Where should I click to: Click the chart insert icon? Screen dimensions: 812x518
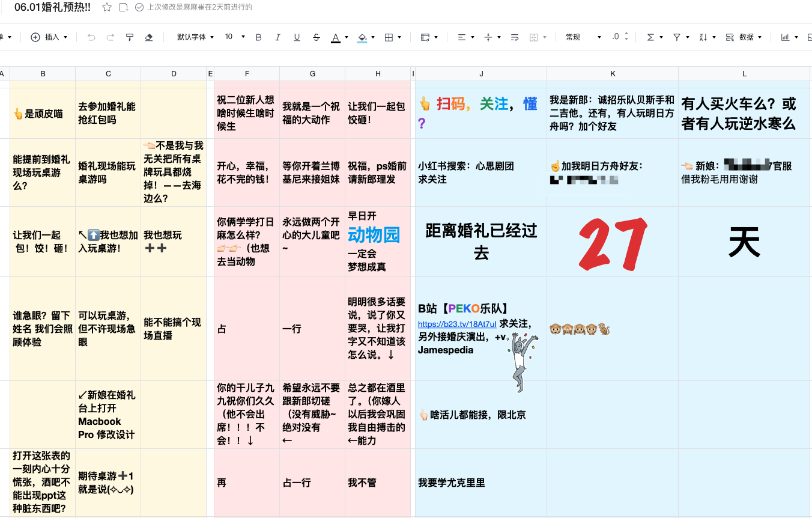click(x=785, y=37)
